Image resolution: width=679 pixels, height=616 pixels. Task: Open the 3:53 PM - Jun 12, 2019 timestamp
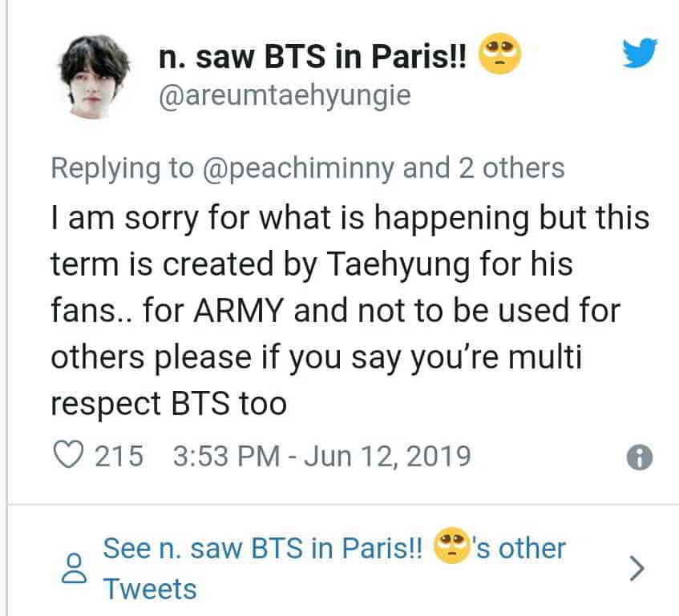tap(321, 456)
